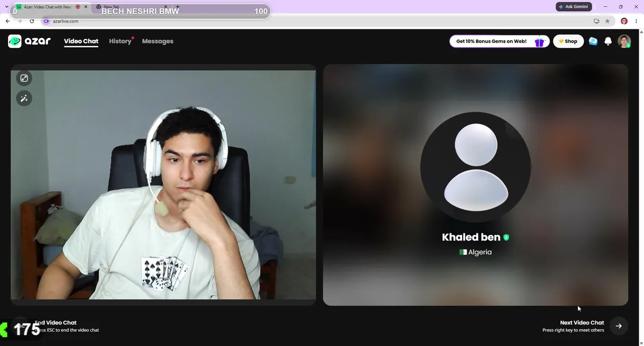
Task: Go back in browser history
Action: (8, 21)
